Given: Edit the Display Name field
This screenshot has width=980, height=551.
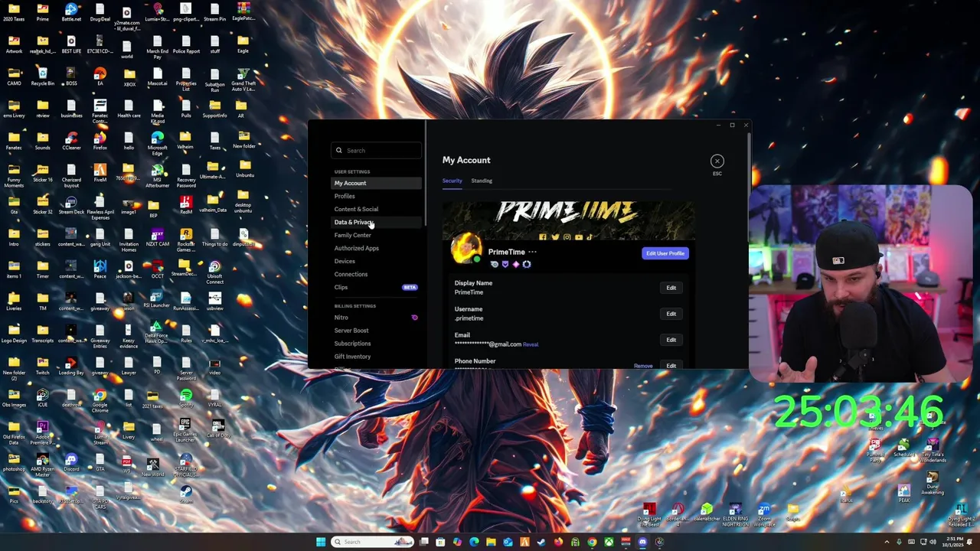Looking at the screenshot, I should pyautogui.click(x=671, y=288).
